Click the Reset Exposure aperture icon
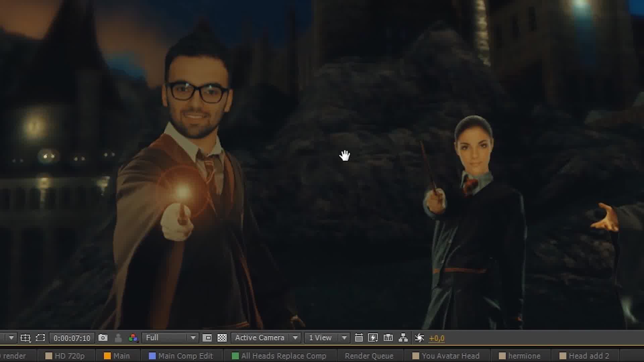Screen dimensions: 644x362 click(x=419, y=338)
